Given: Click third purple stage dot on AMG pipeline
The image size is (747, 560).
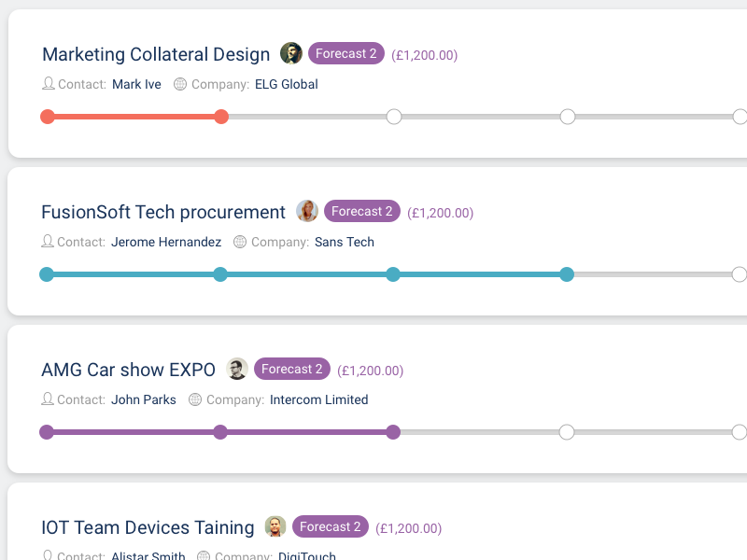Looking at the screenshot, I should (393, 432).
